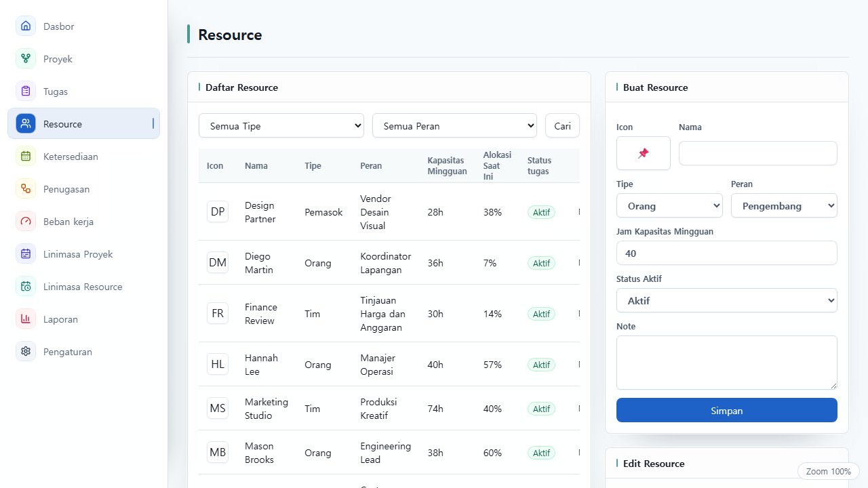The image size is (868, 488).
Task: Open the Tipe dropdown showing Orang
Action: [x=669, y=205]
